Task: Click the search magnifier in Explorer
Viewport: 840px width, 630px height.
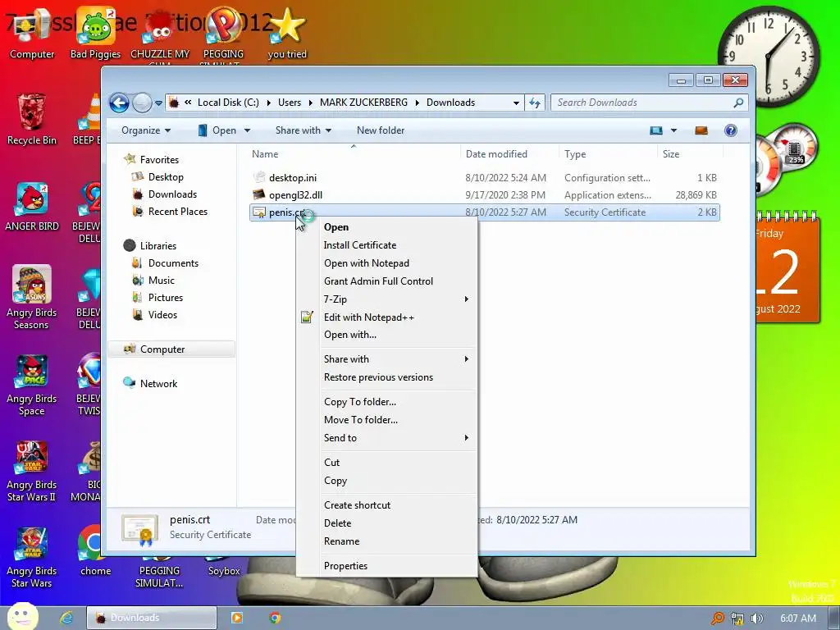Action: (x=738, y=103)
